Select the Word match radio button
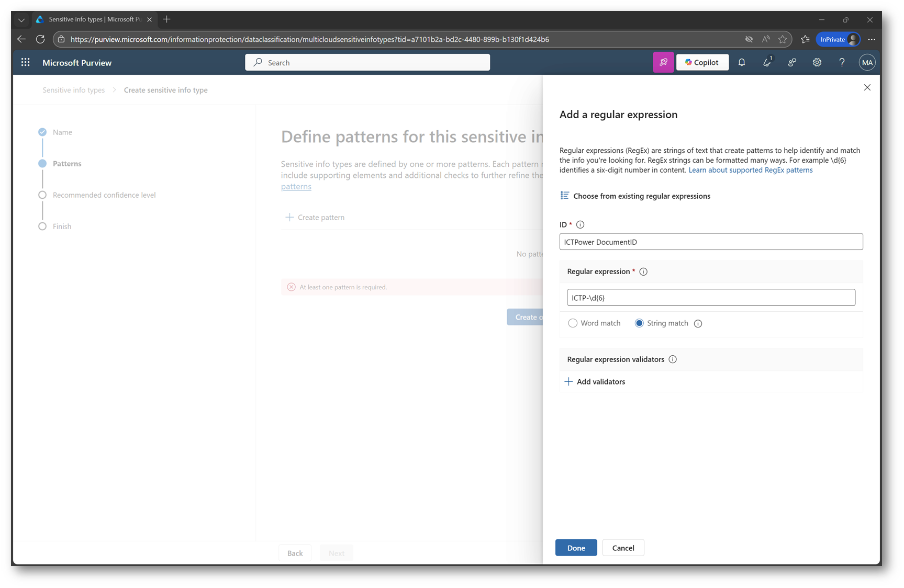The height and width of the screenshot is (588, 904). (x=573, y=323)
